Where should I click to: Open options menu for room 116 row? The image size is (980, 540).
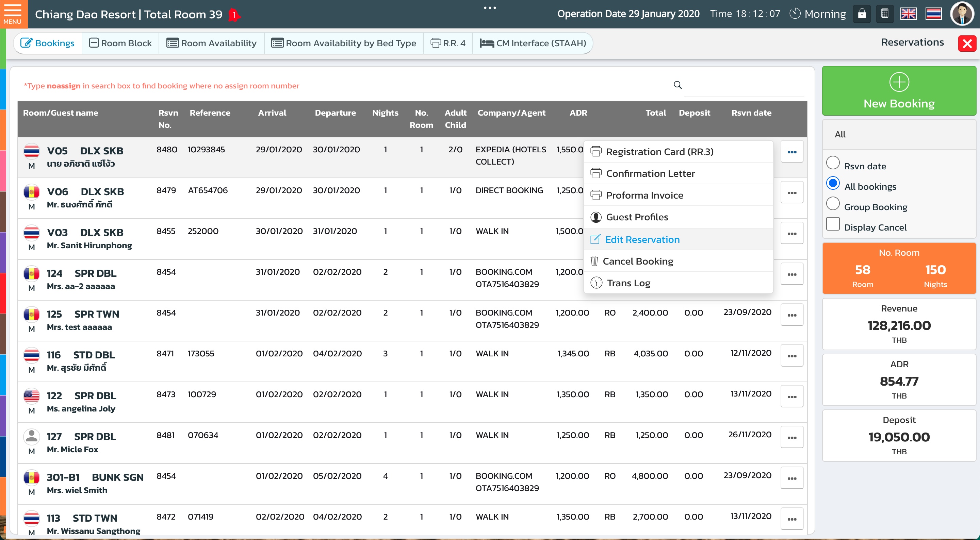coord(792,356)
